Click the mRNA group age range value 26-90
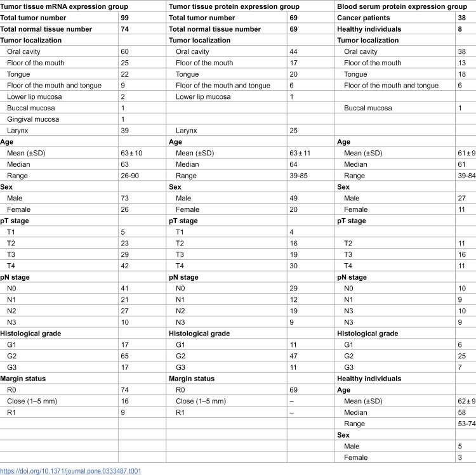The width and height of the screenshot is (476, 475). (129, 176)
